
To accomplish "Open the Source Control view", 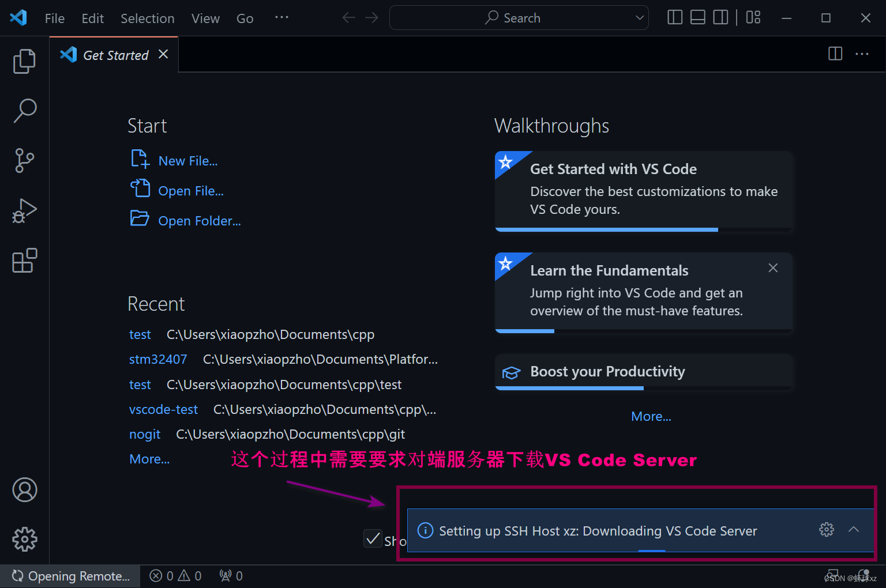I will [x=24, y=161].
